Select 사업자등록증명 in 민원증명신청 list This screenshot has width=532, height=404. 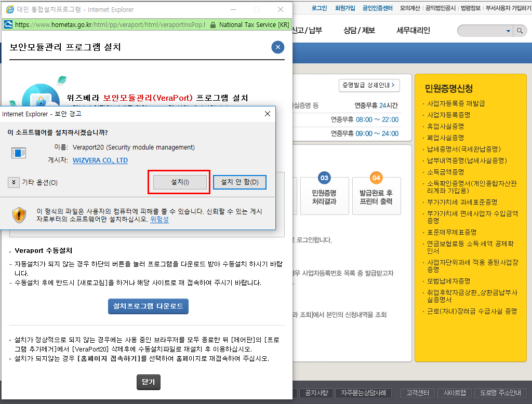click(448, 115)
